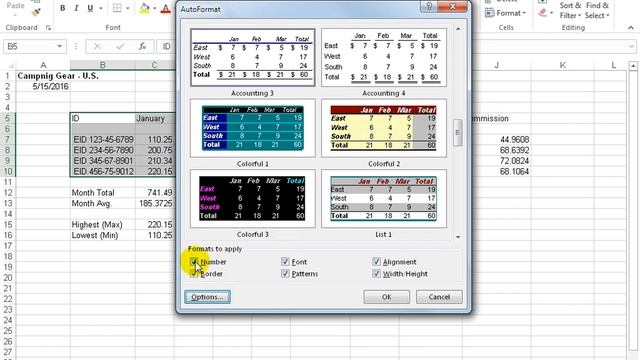Viewport: 640px width, 360px height.
Task: Click the Insert Function fx icon
Action: click(x=142, y=47)
